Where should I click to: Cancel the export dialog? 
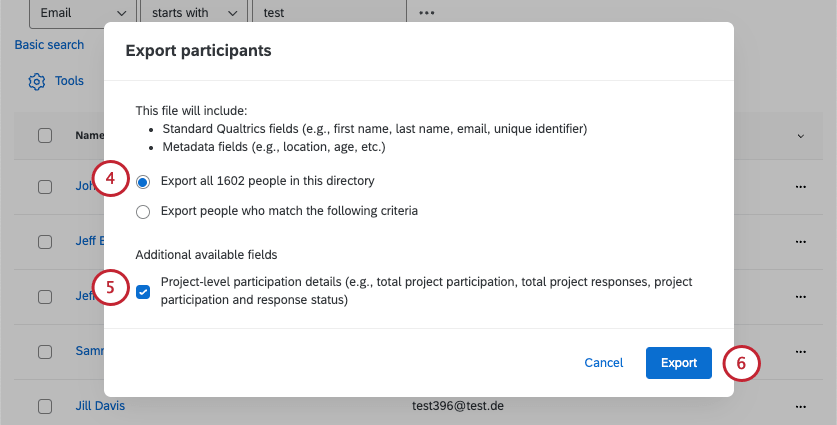604,363
